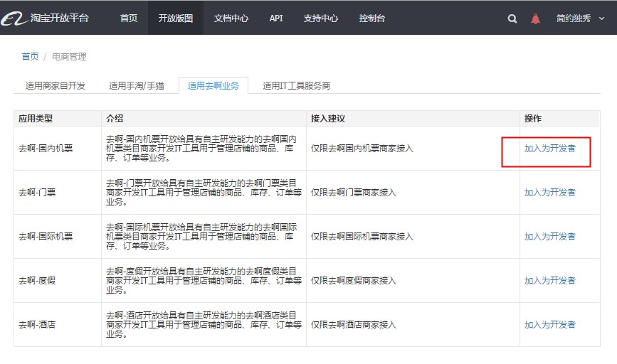Screen dimensions: 617x364
Task: Click 加入为开发者 for 去啊-酒店
Action: click(x=549, y=325)
